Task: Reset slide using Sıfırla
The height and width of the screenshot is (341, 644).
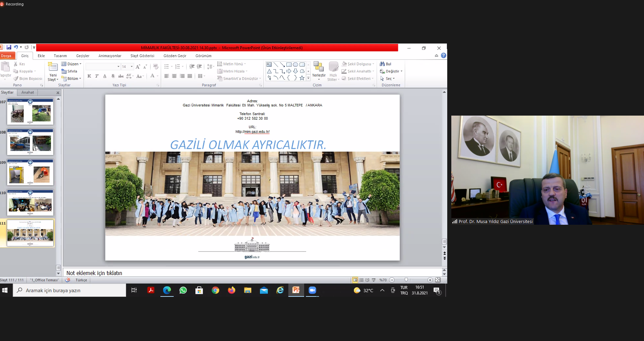Action: pyautogui.click(x=69, y=71)
